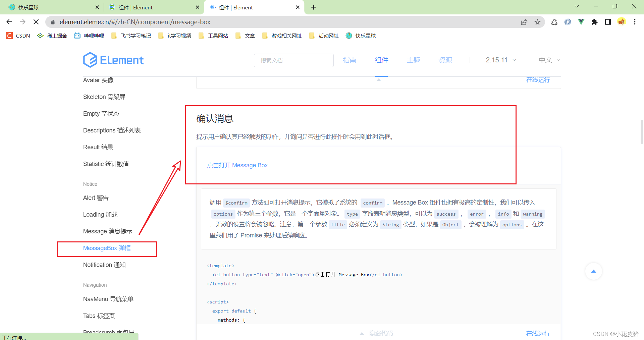Expand the 文章 bookmark folder
Screen dimensions: 644x340
246,36
